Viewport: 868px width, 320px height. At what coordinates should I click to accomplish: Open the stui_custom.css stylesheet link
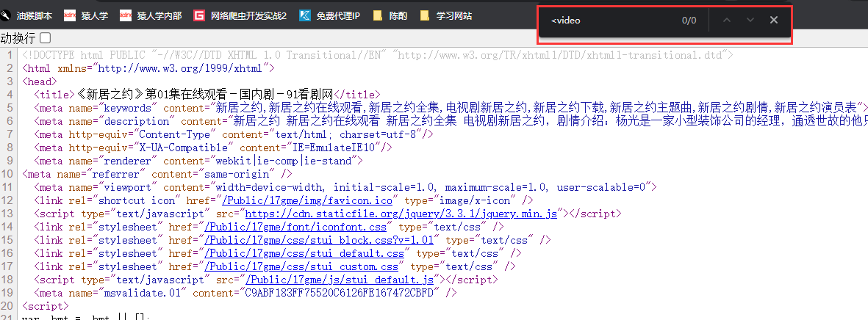point(302,266)
